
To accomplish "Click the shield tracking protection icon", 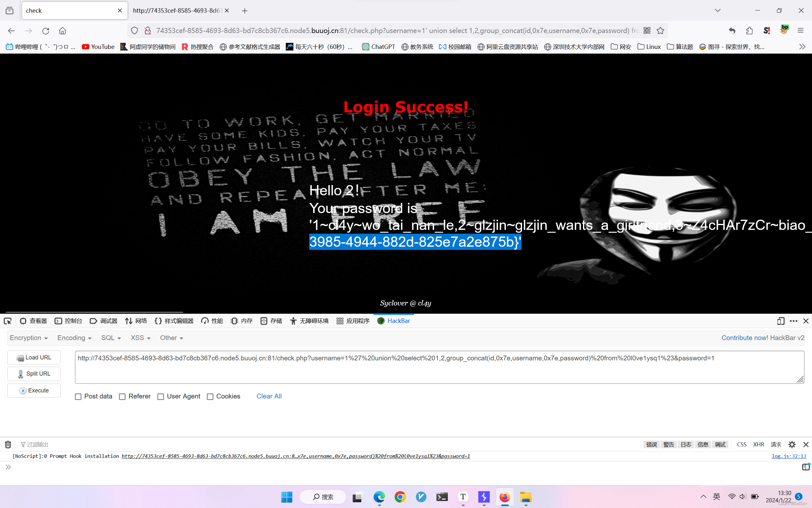I will [x=134, y=30].
